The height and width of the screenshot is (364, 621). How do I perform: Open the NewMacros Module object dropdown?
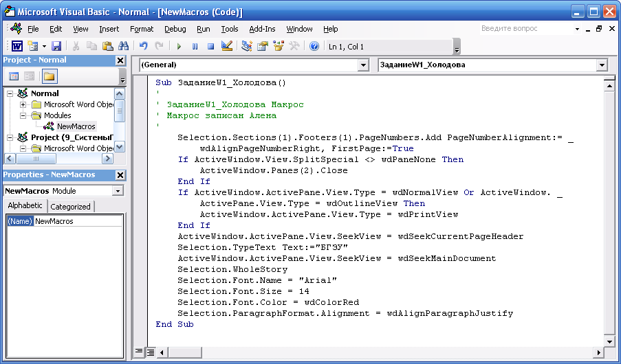click(x=118, y=191)
